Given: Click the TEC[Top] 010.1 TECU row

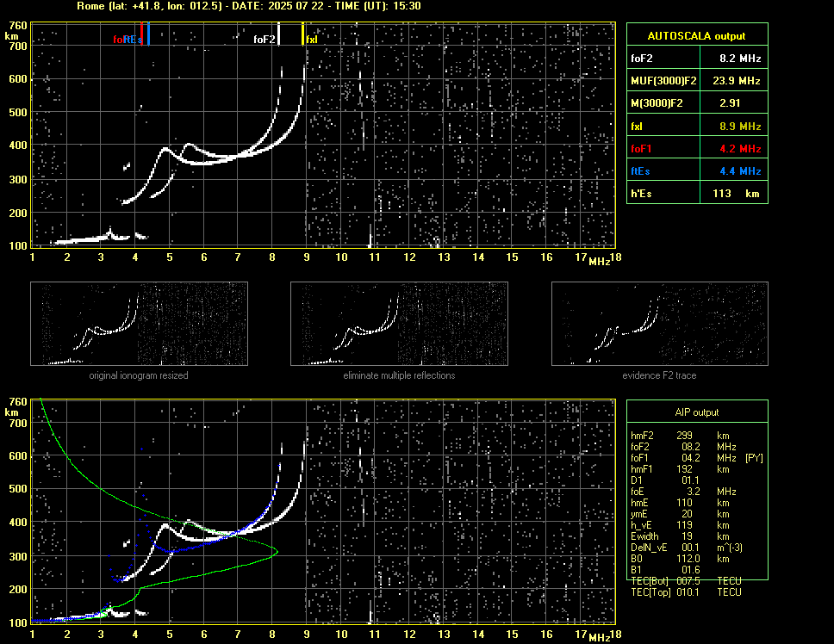Looking at the screenshot, I should 686,592.
